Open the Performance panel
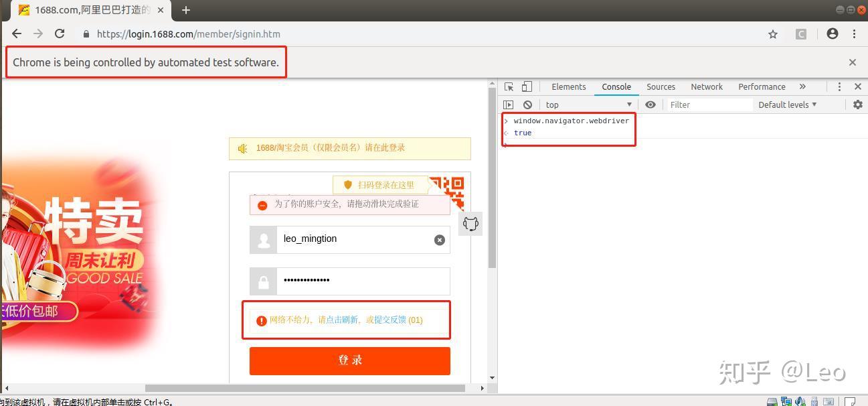 (x=762, y=86)
